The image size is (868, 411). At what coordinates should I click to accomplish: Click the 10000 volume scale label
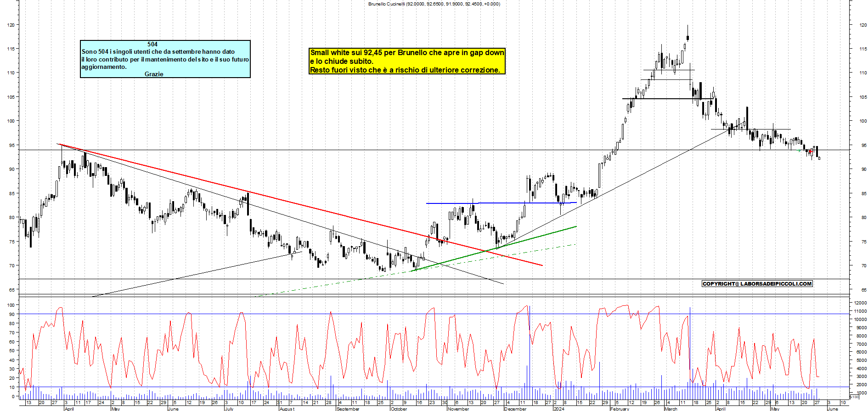click(860, 320)
